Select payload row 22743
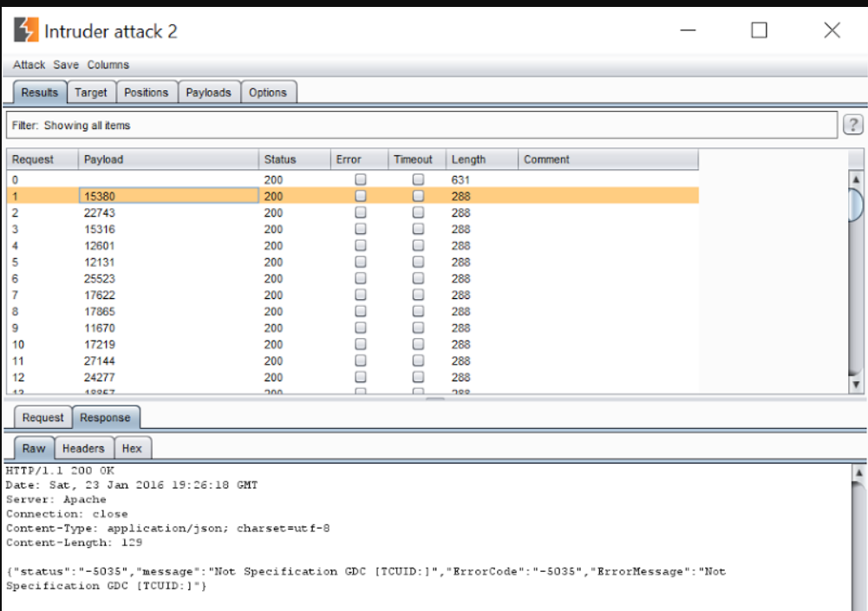The height and width of the screenshot is (611, 868). [353, 212]
